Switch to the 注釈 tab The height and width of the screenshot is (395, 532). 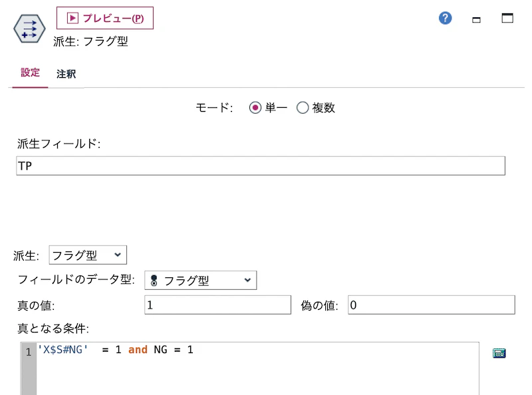pyautogui.click(x=66, y=74)
